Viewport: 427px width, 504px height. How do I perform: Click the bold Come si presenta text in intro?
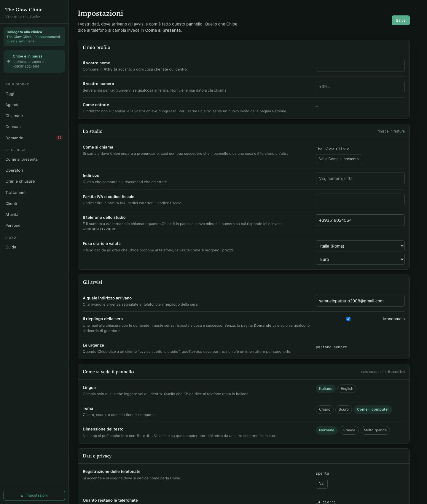(x=163, y=30)
